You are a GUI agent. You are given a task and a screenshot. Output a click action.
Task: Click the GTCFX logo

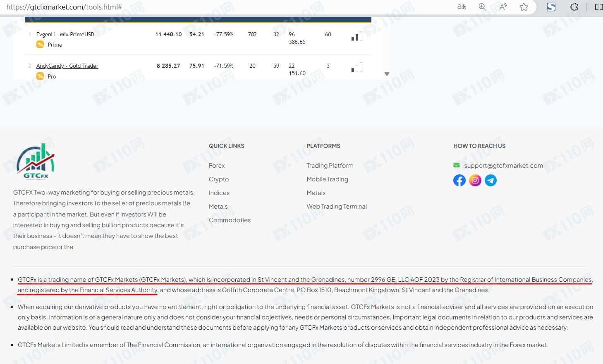coord(36,162)
